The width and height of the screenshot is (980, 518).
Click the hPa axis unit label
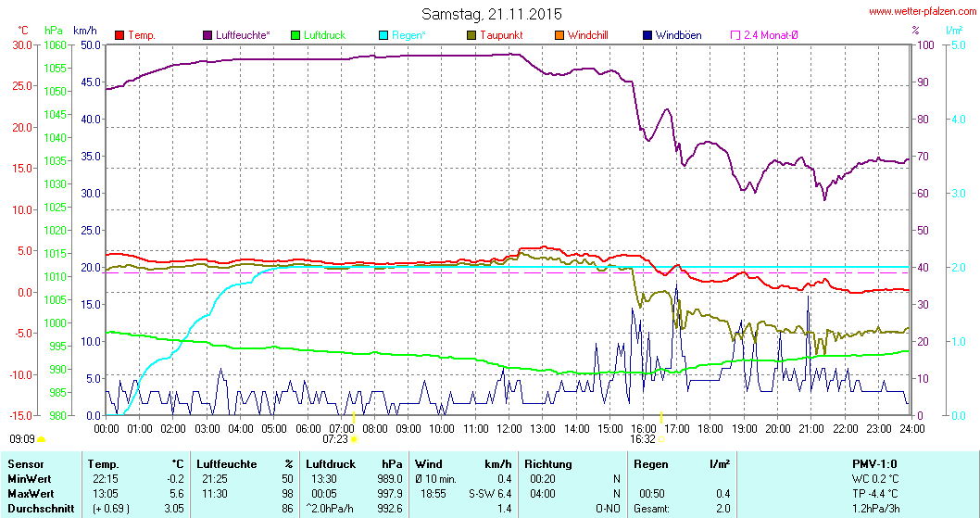54,30
